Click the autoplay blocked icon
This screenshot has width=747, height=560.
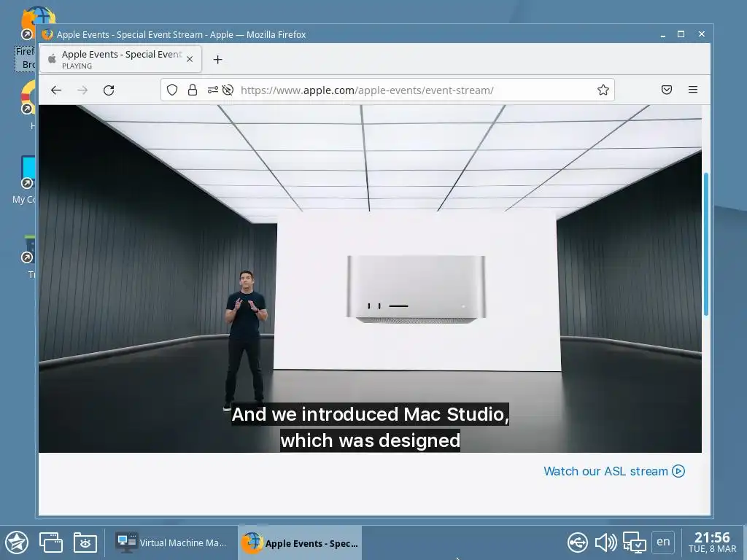click(x=228, y=90)
